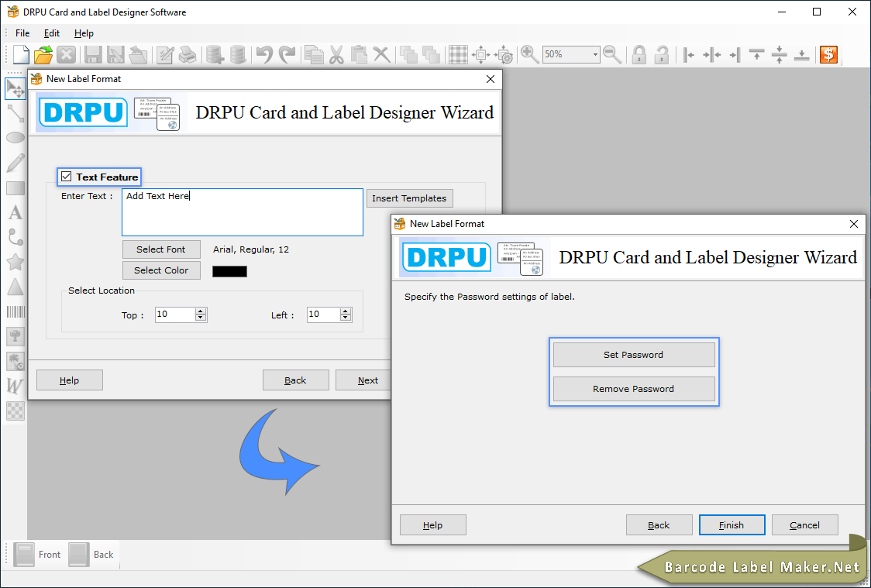Image resolution: width=871 pixels, height=588 pixels.
Task: Click the grayed-out Save disk icon
Action: pos(93,54)
